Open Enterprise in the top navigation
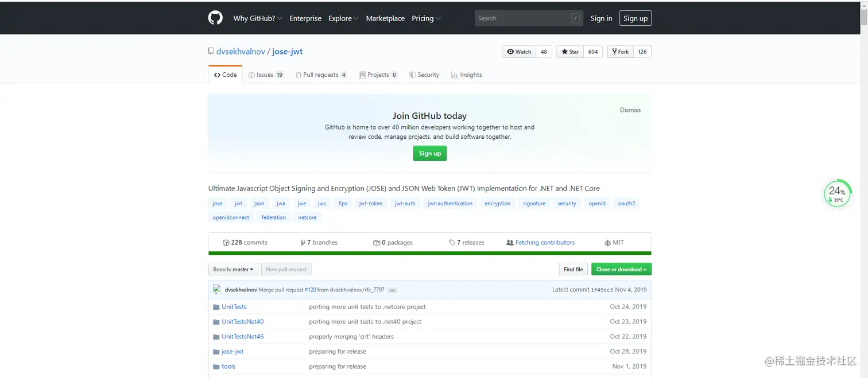 (305, 18)
